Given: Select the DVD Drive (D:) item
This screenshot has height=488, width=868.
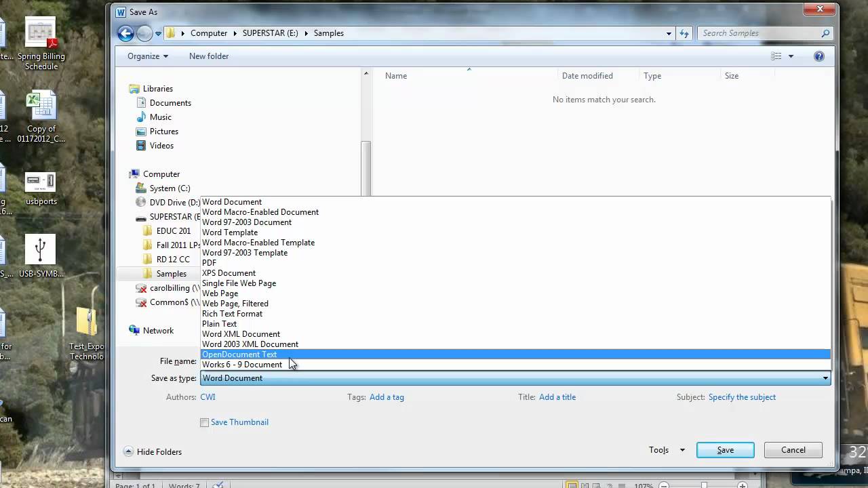Looking at the screenshot, I should click(x=167, y=203).
